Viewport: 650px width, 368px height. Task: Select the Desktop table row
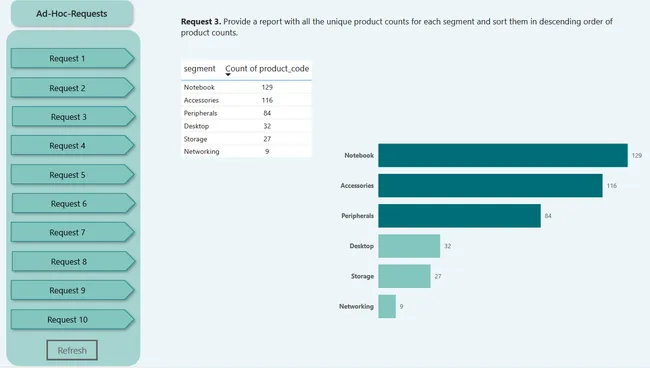[246, 126]
